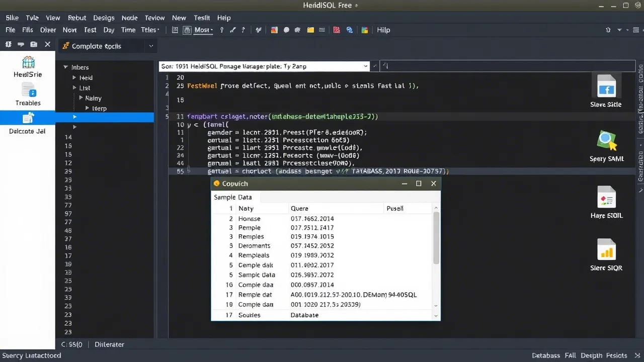Click the Hilp button in toolbar
The height and width of the screenshot is (362, 644).
[383, 30]
